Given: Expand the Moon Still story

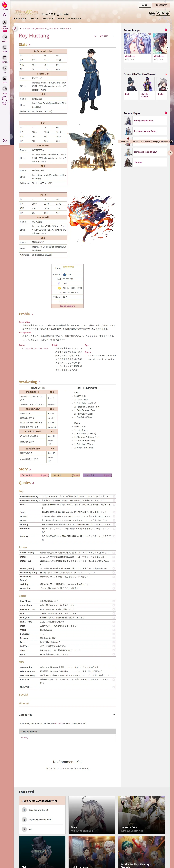Looking at the screenshot, I should pos(107,475).
